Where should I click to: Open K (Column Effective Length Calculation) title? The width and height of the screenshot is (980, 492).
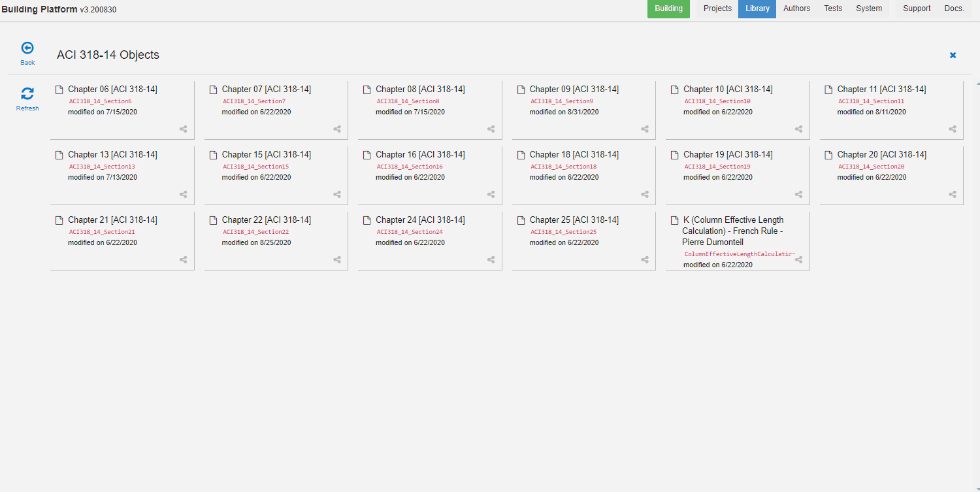coord(733,231)
